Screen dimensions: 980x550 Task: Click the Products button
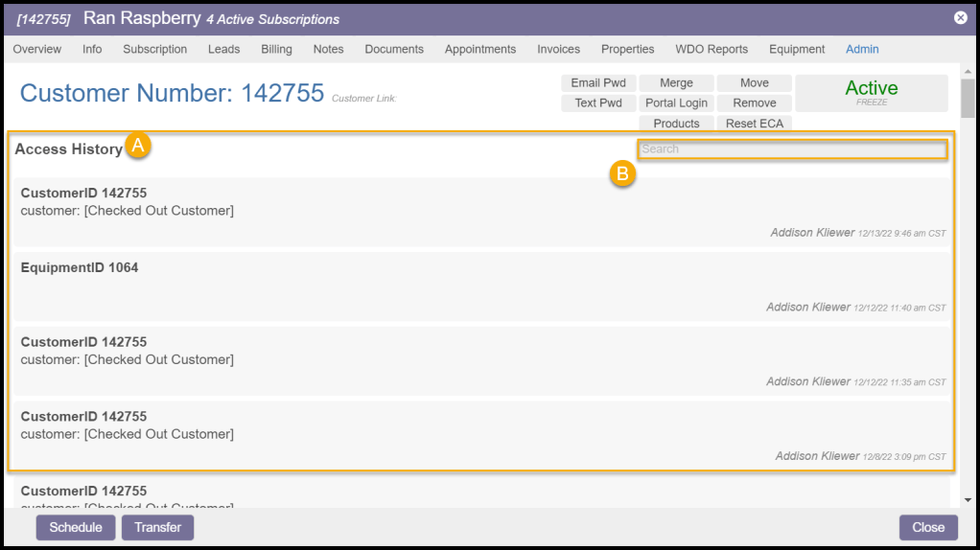[676, 124]
